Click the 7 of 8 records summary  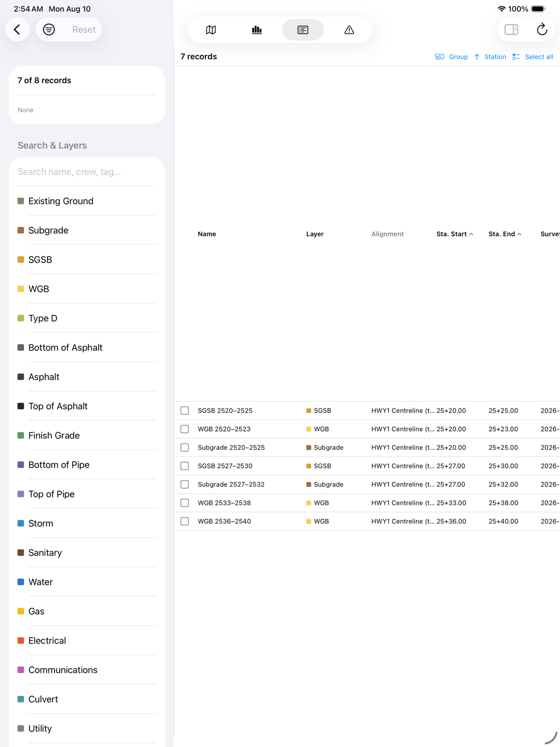(x=44, y=81)
